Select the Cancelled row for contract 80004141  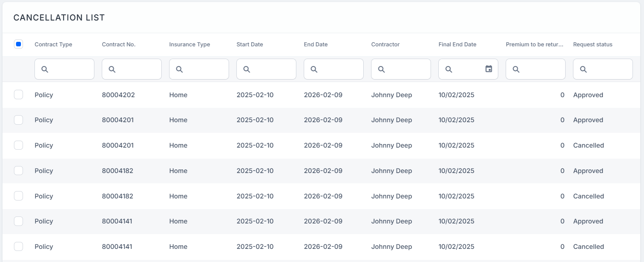(18, 246)
